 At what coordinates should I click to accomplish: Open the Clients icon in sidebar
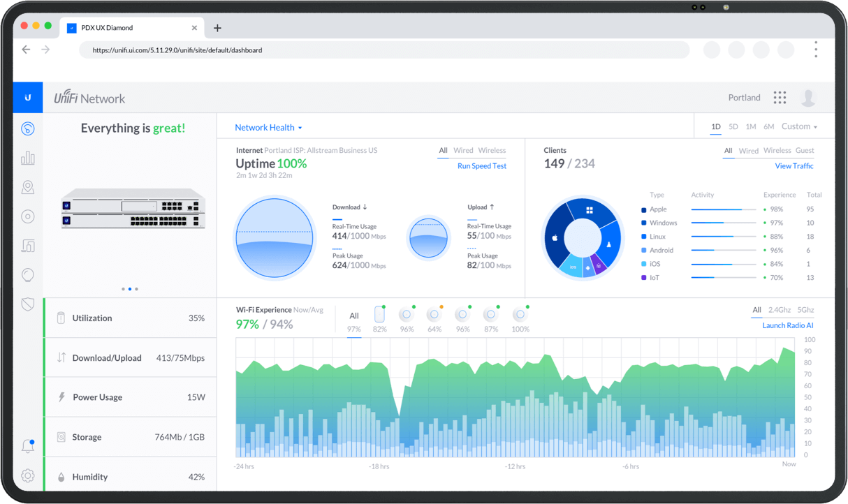(x=28, y=246)
